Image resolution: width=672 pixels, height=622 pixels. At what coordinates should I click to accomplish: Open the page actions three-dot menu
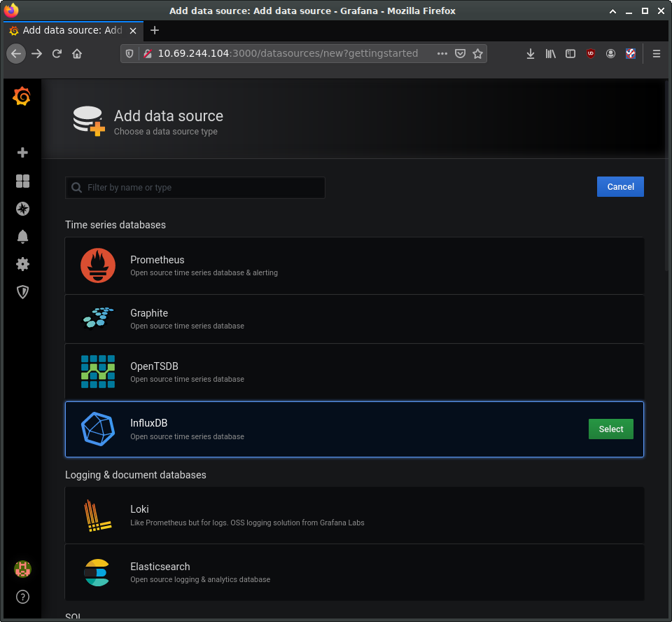(x=442, y=54)
